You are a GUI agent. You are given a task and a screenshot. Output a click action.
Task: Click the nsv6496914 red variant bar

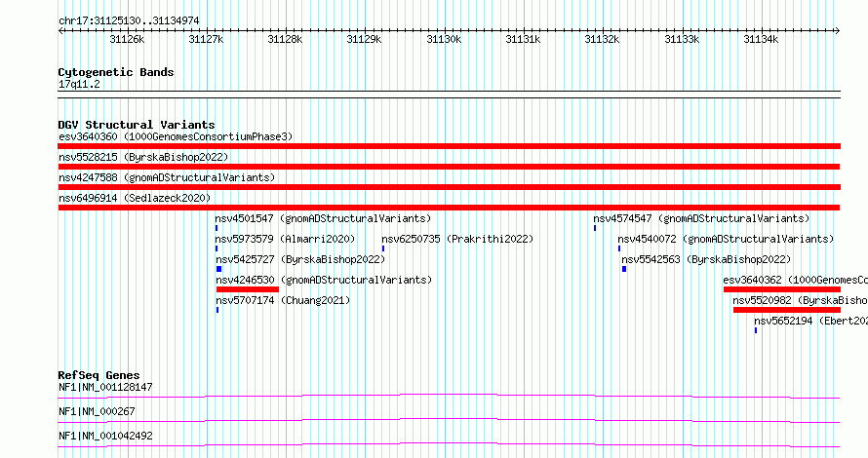click(449, 208)
